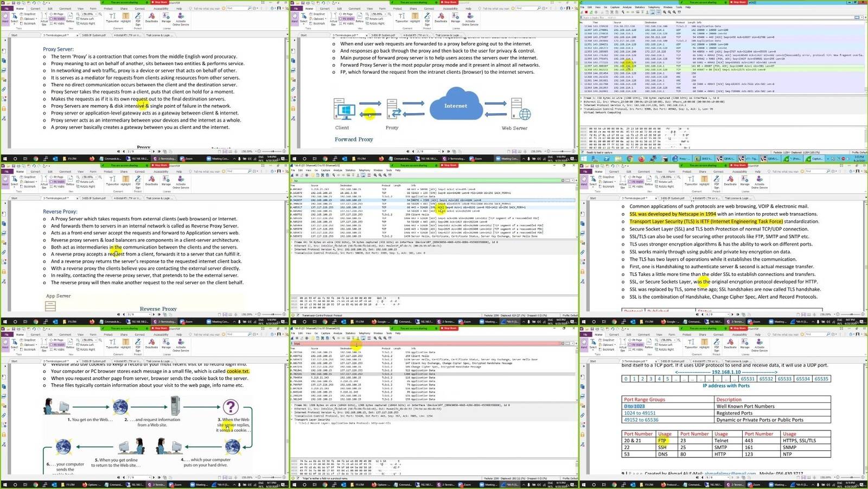The width and height of the screenshot is (868, 489).
Task: Open Chrome from taskbar under Reverse Proxy page
Action: [35, 321]
